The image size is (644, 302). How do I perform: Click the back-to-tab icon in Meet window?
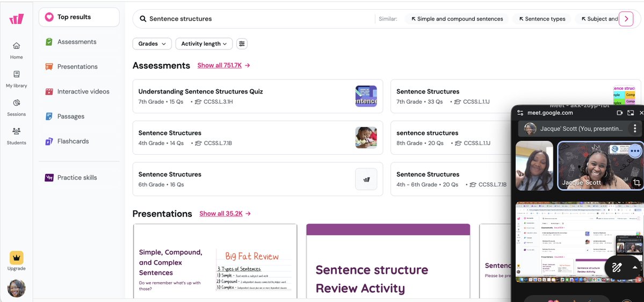(631, 113)
